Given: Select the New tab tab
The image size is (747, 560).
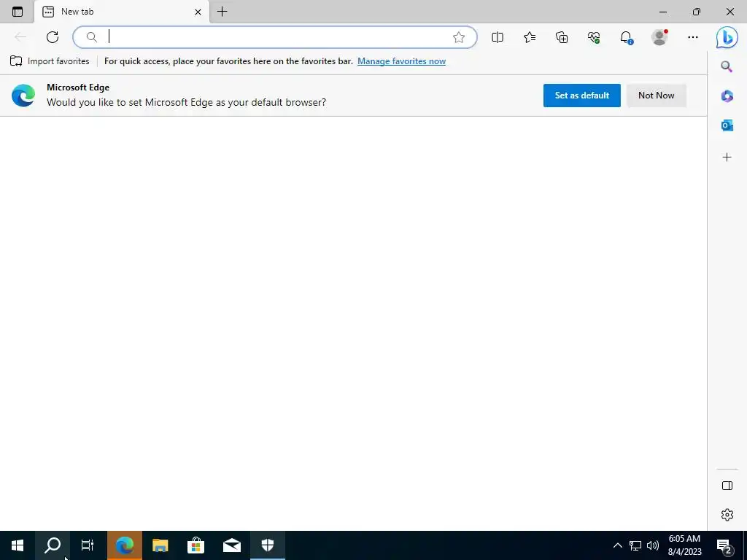Looking at the screenshot, I should pyautogui.click(x=122, y=12).
